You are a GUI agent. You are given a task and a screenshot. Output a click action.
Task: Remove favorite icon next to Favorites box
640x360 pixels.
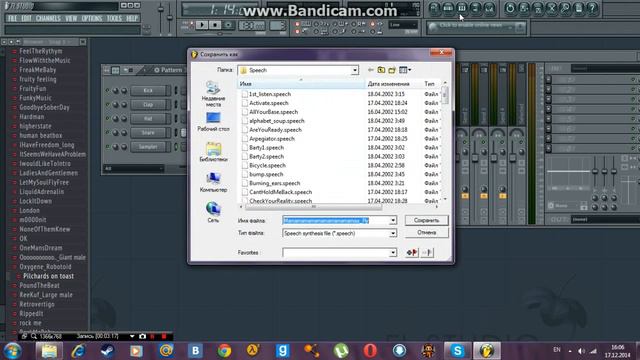coord(427,253)
